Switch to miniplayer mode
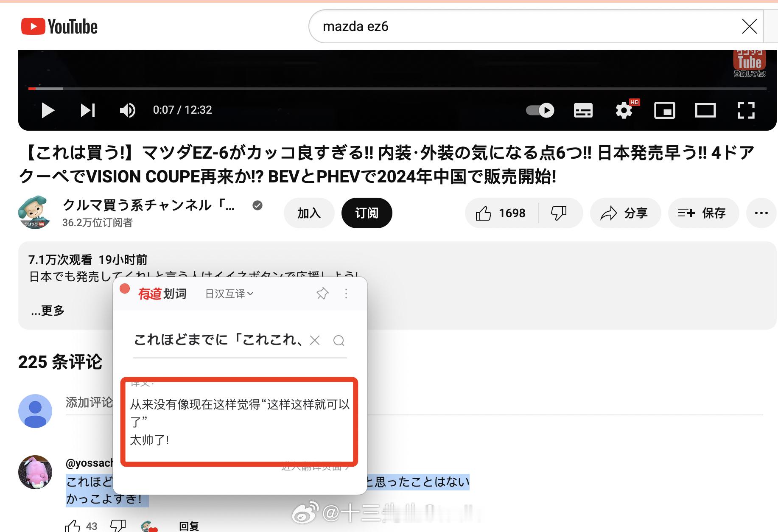This screenshot has height=532, width=778. pos(665,110)
